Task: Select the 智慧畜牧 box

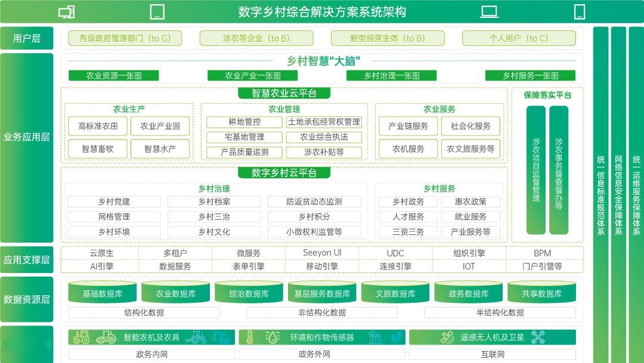Action: 98,148
